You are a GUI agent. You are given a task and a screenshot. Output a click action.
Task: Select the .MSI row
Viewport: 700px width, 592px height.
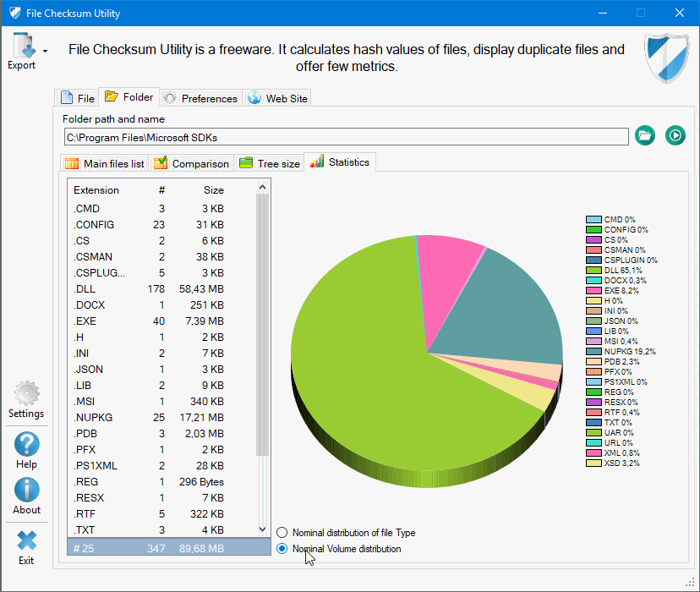162,402
